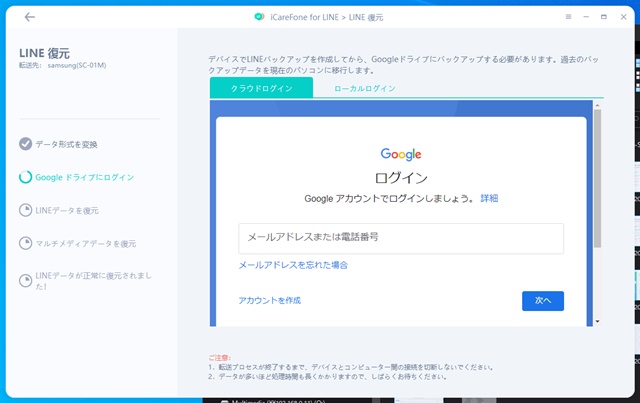Select the LINEデータを復元 step text
The image size is (640, 403).
point(67,210)
